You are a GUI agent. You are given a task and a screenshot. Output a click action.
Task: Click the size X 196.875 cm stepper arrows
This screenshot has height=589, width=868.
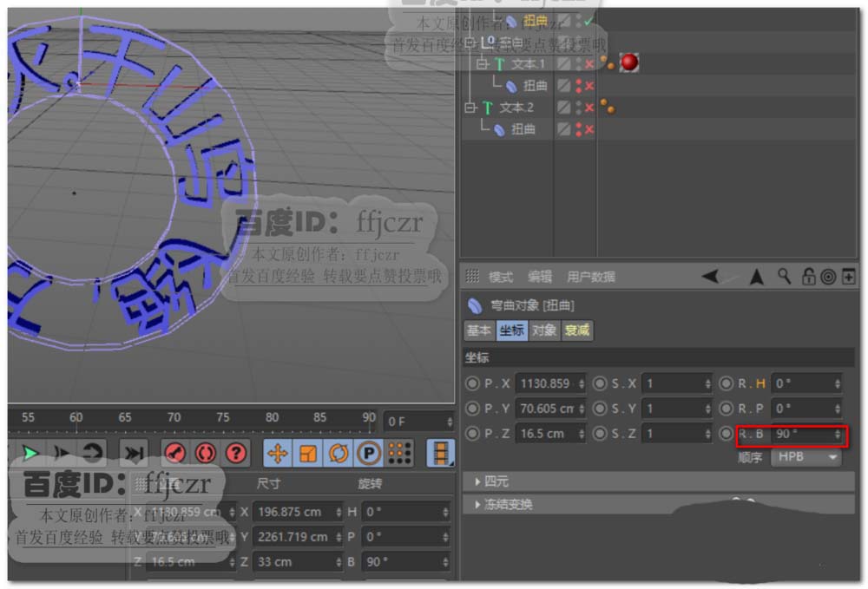click(339, 512)
